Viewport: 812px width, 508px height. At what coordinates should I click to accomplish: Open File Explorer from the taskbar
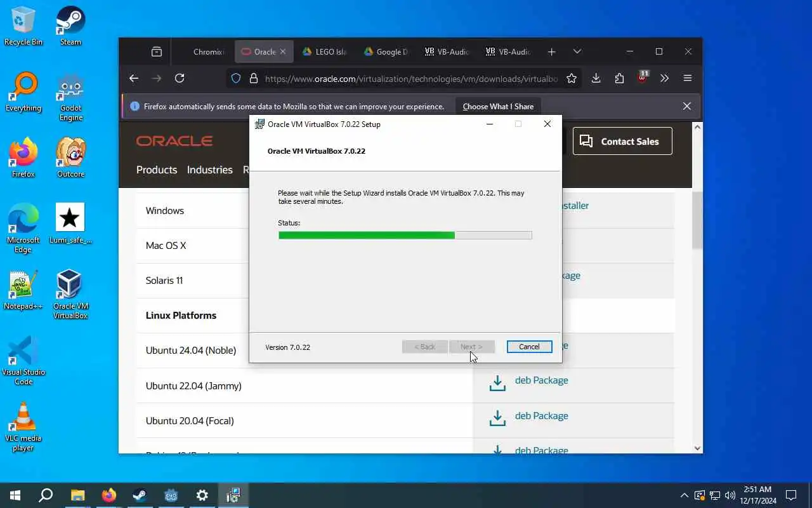[77, 495]
